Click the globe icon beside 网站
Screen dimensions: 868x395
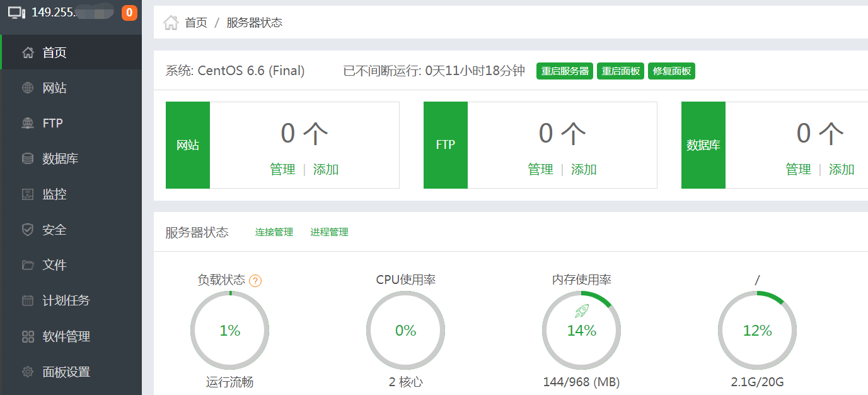(x=28, y=88)
